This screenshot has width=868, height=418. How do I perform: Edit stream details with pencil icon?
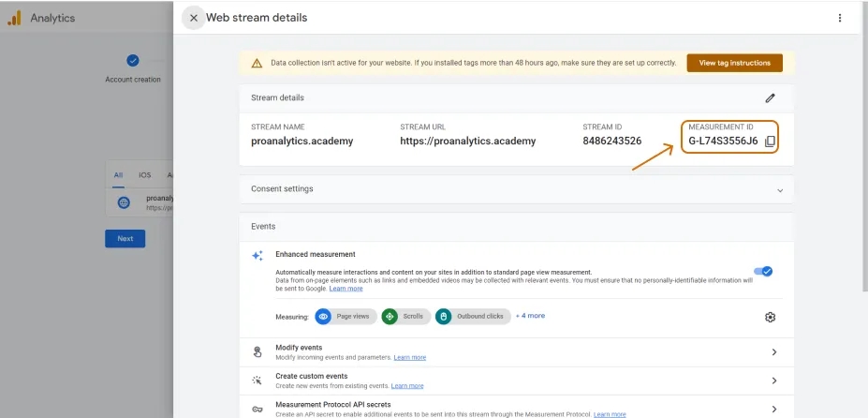(770, 98)
